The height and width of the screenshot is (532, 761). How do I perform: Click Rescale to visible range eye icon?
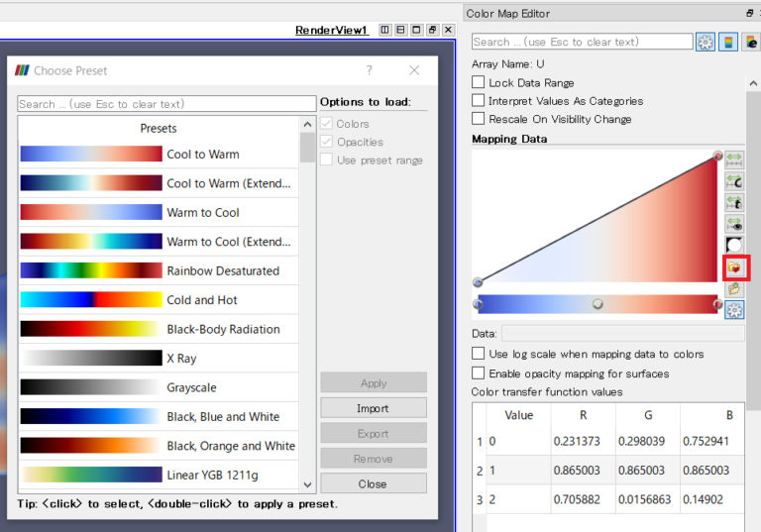click(x=734, y=225)
